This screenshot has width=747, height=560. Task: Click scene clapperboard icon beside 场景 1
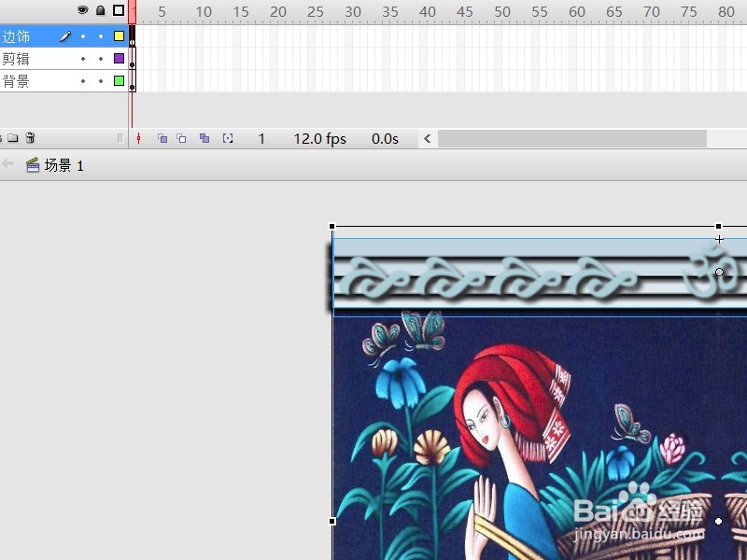coord(33,165)
